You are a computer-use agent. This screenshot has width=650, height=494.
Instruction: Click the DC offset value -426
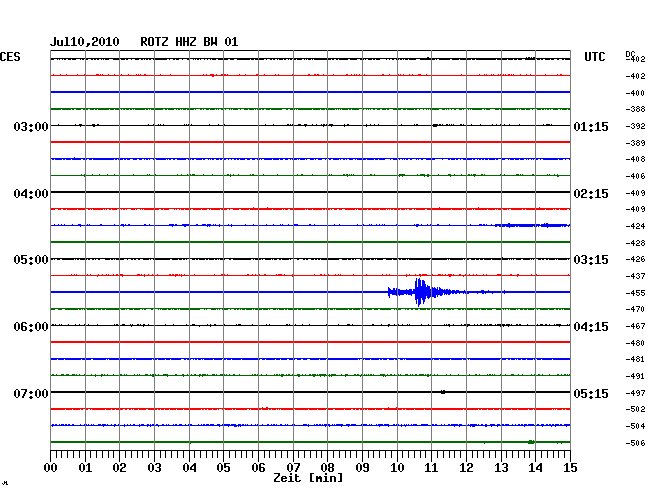point(635,259)
